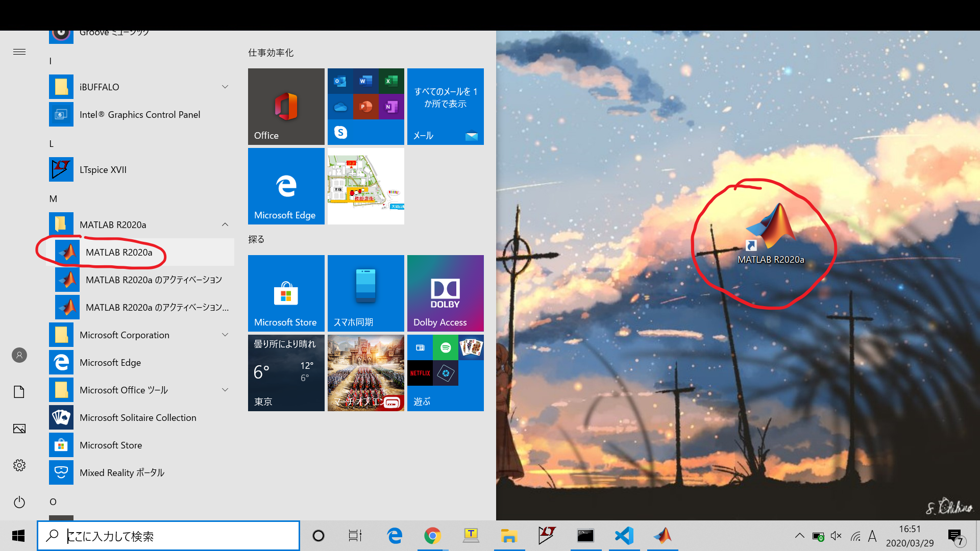Open the Microsoft Edge tile
This screenshot has width=980, height=551.
tap(286, 186)
